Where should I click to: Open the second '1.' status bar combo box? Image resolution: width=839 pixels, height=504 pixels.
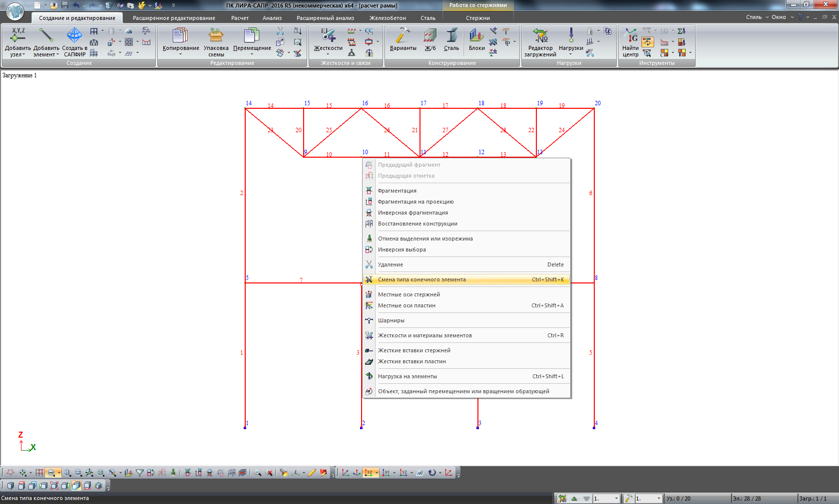click(x=648, y=498)
